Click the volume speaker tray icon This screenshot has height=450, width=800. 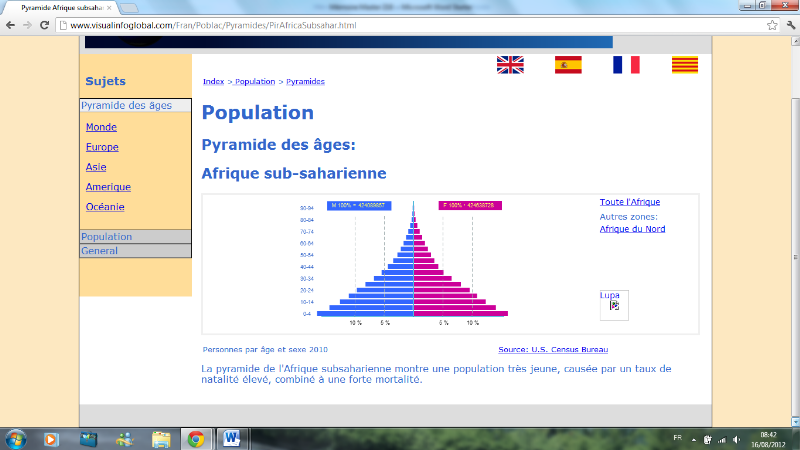tap(737, 439)
